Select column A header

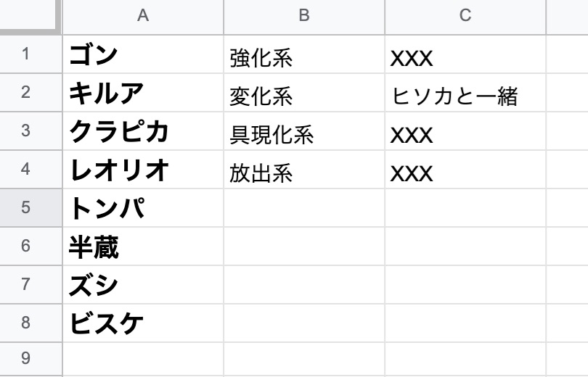click(143, 17)
